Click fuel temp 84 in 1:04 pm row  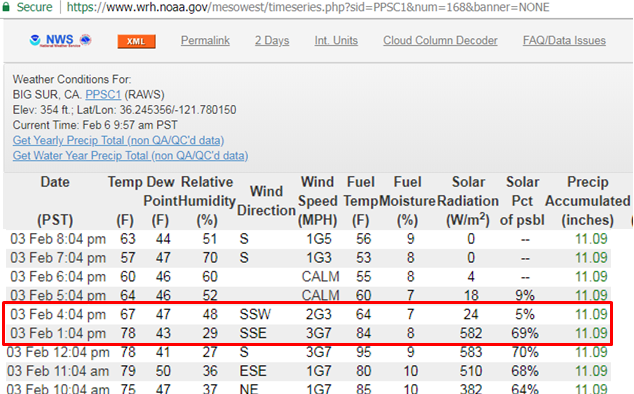363,333
